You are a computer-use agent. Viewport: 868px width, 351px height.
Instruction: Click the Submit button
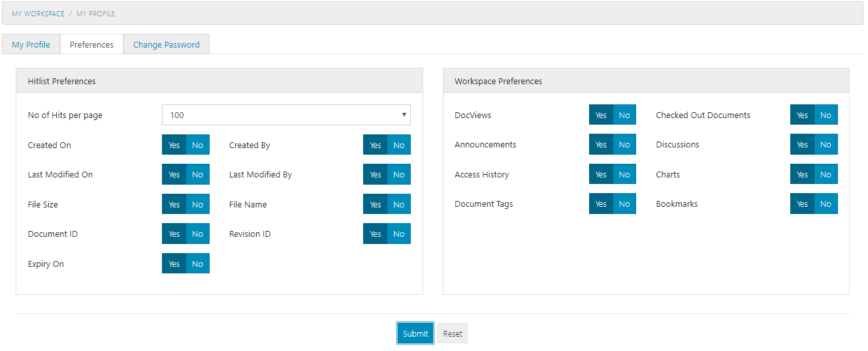(415, 333)
